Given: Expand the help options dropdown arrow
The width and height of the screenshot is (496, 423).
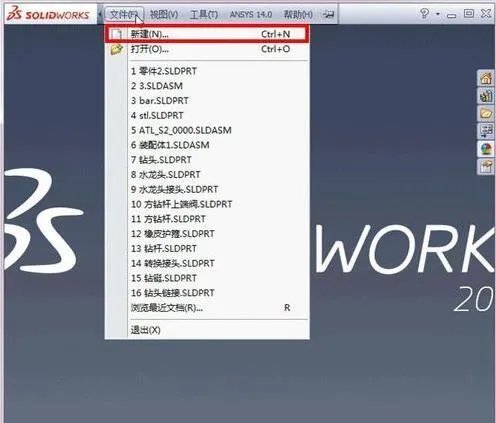Looking at the screenshot, I should coord(438,14).
